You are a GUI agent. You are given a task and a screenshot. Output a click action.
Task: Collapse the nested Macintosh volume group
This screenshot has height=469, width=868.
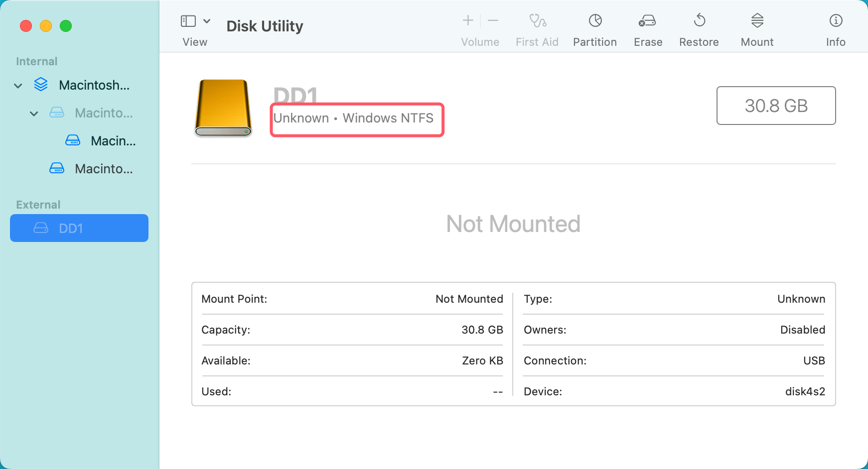34,113
